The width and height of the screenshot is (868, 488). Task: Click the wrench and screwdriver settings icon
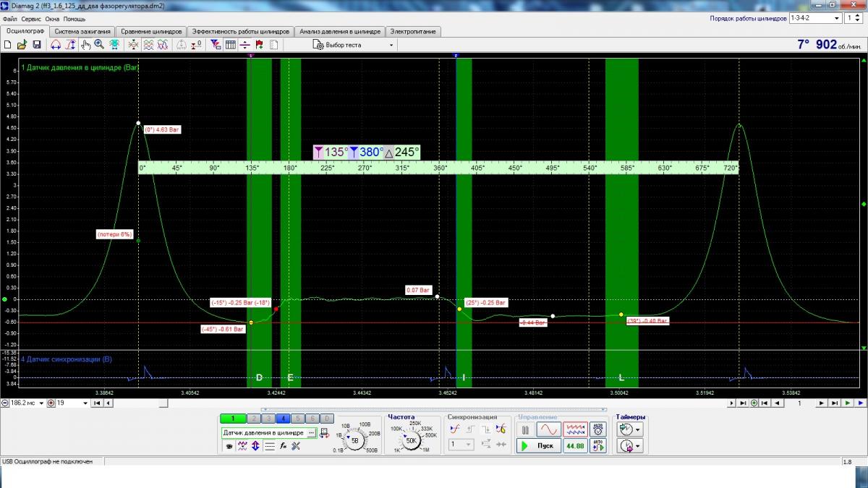pyautogui.click(x=296, y=445)
